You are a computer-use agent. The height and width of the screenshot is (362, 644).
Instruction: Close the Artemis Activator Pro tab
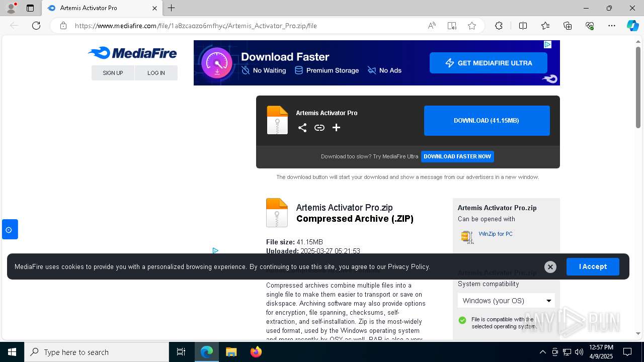pos(155,8)
